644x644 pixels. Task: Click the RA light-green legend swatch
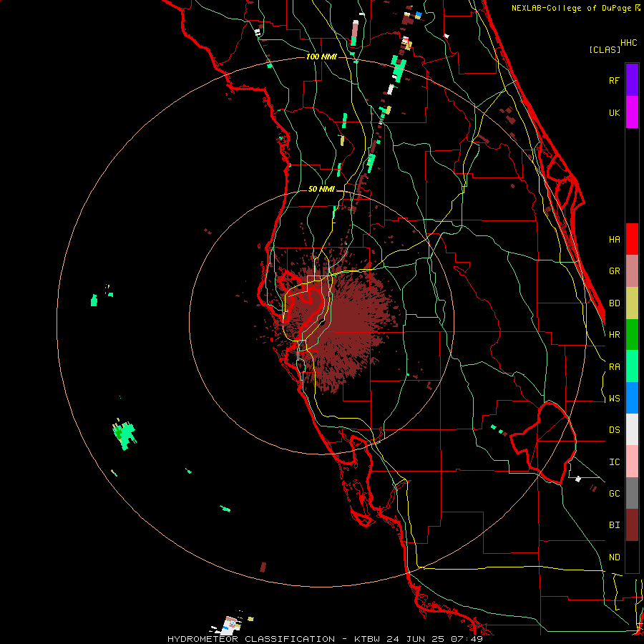[632, 366]
